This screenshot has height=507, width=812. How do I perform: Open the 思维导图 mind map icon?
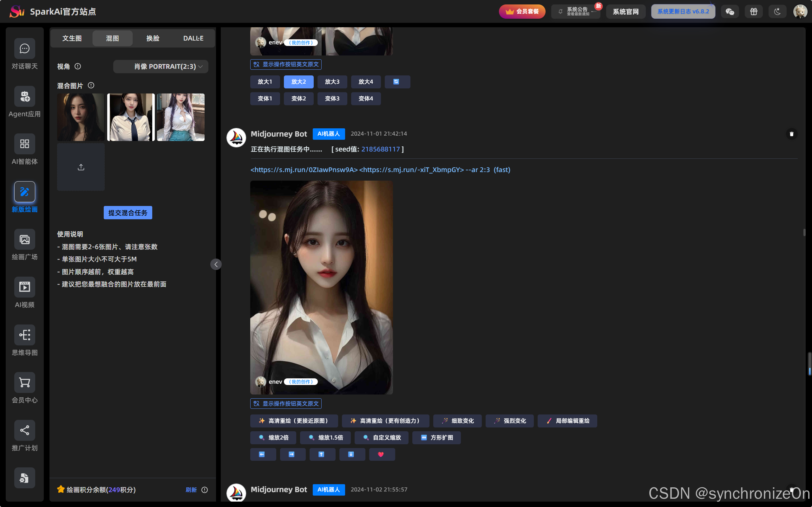24,335
